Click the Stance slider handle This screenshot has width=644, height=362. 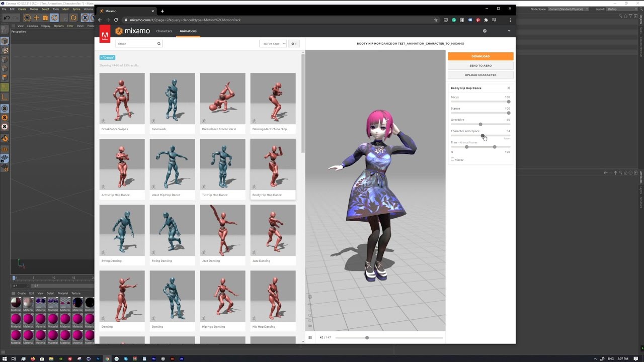pyautogui.click(x=509, y=113)
